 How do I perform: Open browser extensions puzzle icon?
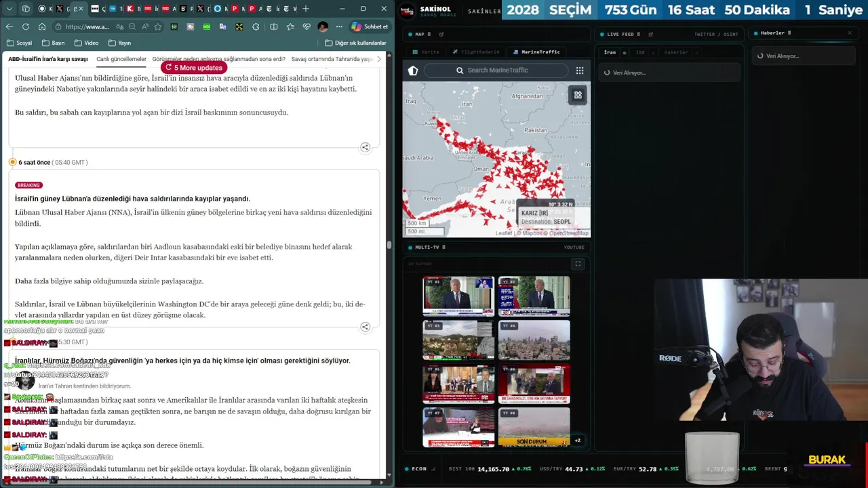(256, 26)
